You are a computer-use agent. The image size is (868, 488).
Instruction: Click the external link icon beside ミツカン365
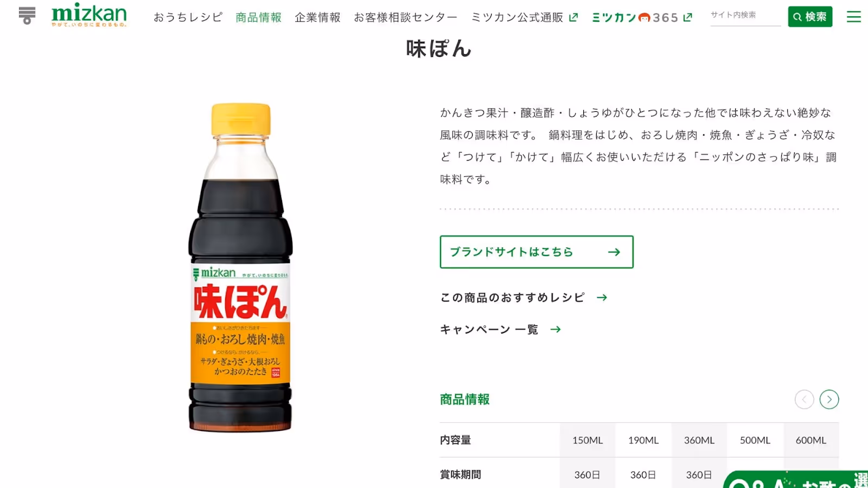click(688, 17)
